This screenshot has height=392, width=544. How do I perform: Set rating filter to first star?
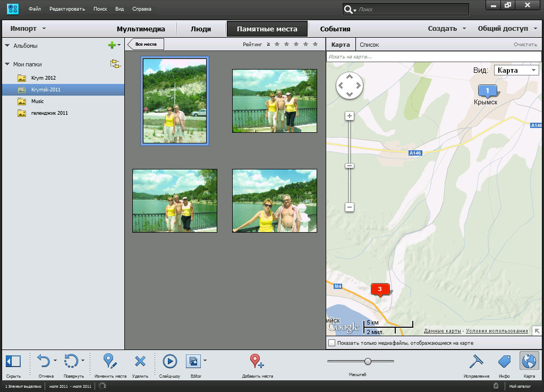tap(277, 44)
